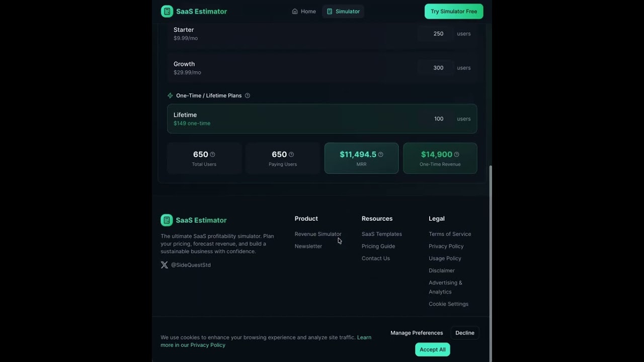Click the Home icon in the navbar
Screen dimensions: 644x362
(x=295, y=11)
